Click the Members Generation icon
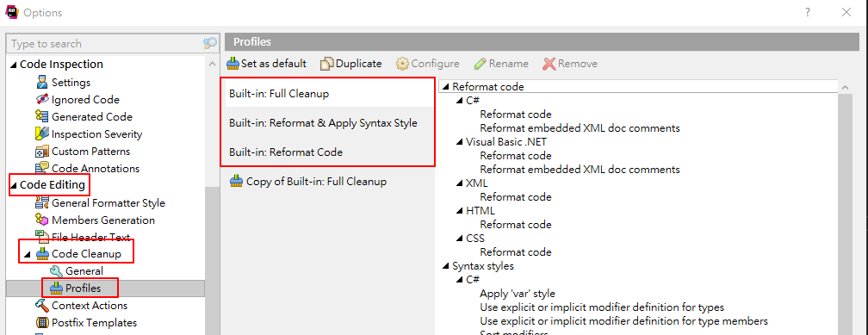This screenshot has width=868, height=335. coord(41,220)
